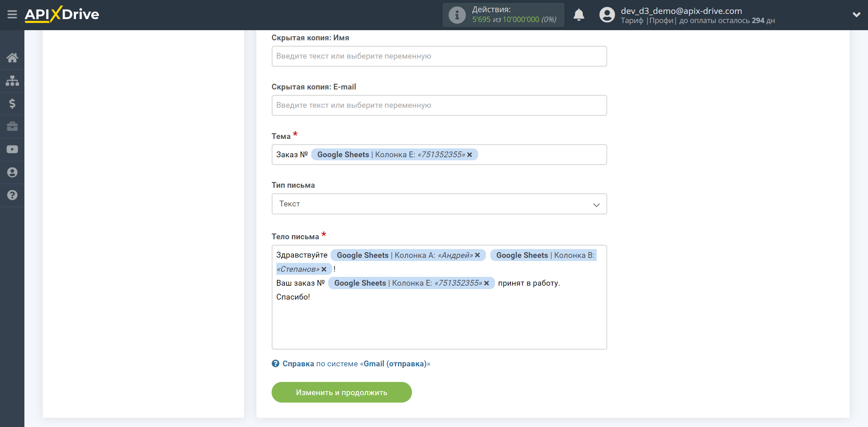Click the Скрытая копия: E-mail input field
The width and height of the screenshot is (868, 427).
(439, 105)
